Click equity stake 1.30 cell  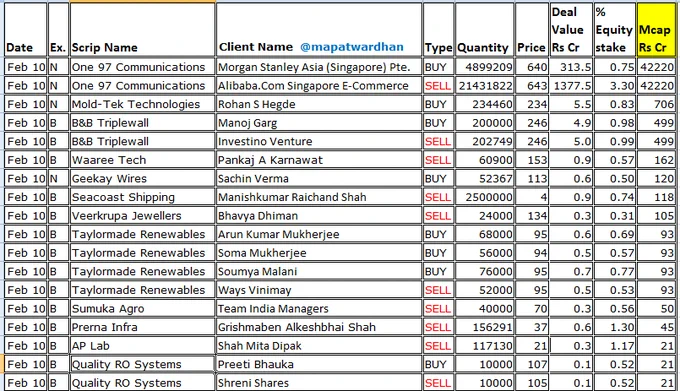coord(615,328)
